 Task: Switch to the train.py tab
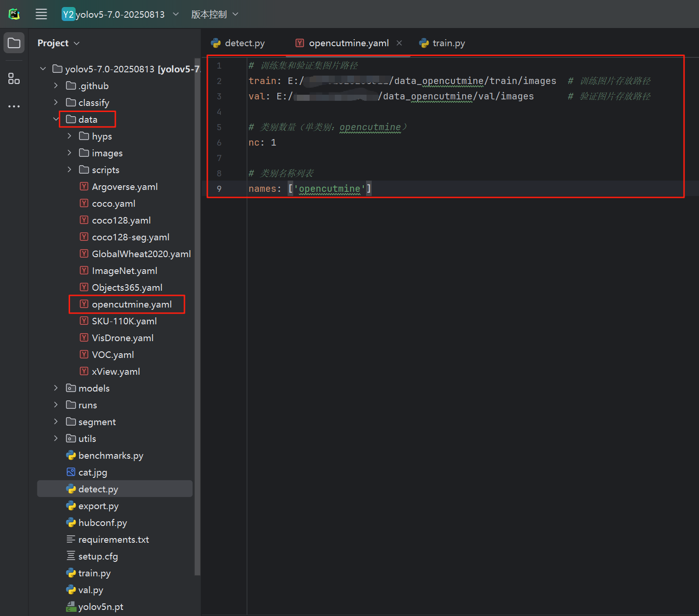448,42
